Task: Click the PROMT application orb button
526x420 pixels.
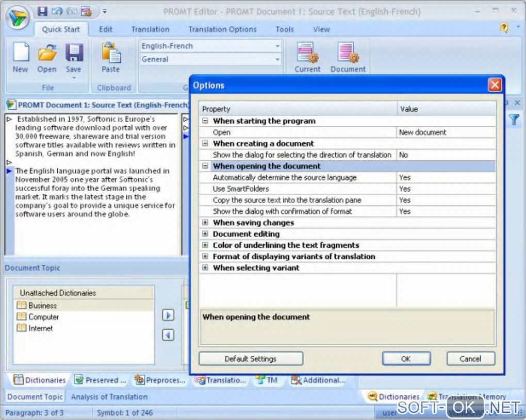Action: tap(18, 18)
